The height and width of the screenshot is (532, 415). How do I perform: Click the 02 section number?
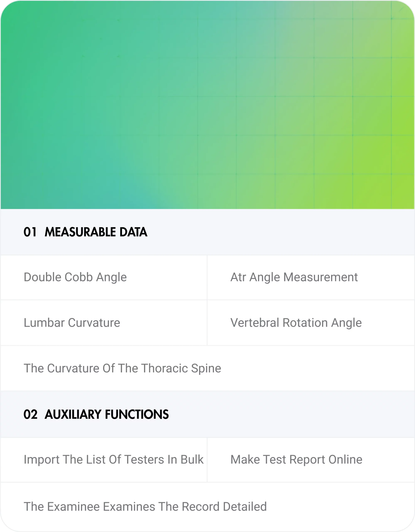coord(30,414)
